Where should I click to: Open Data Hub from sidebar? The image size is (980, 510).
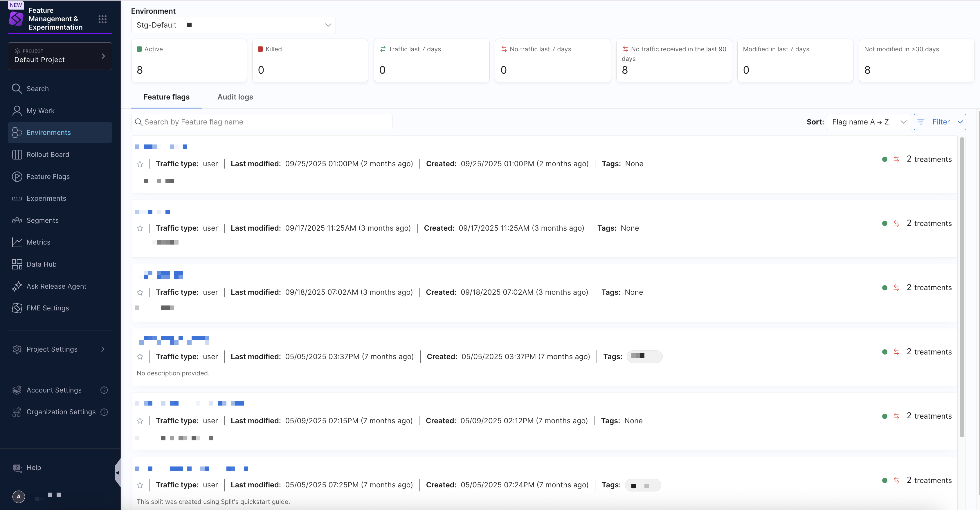(x=41, y=264)
